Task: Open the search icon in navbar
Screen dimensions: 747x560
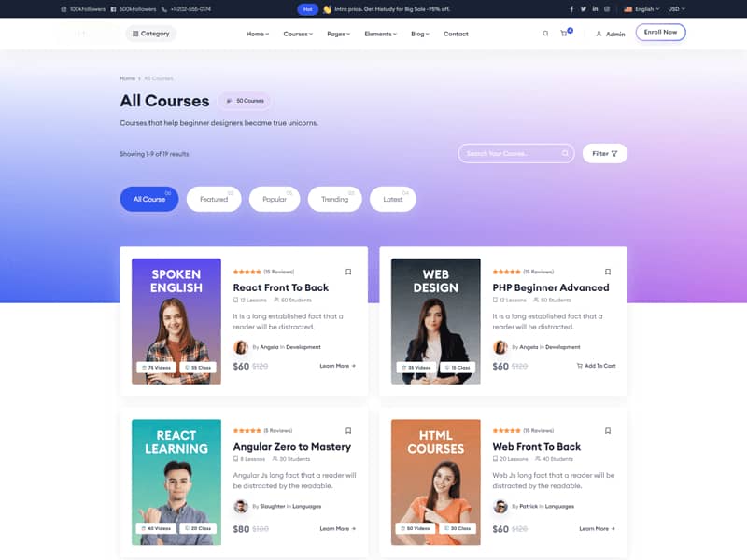Action: (545, 34)
